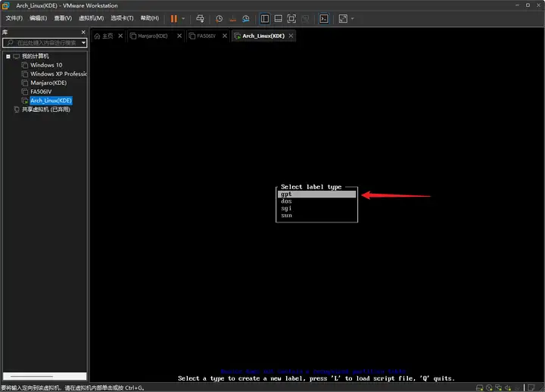The height and width of the screenshot is (392, 545).
Task: Select the FA506IV virtual machine in library
Action: point(41,92)
